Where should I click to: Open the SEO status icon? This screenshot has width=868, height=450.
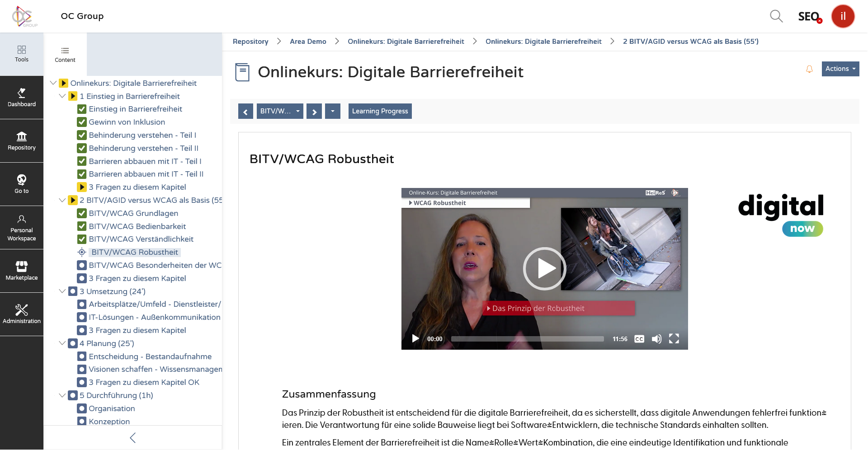[x=810, y=17]
